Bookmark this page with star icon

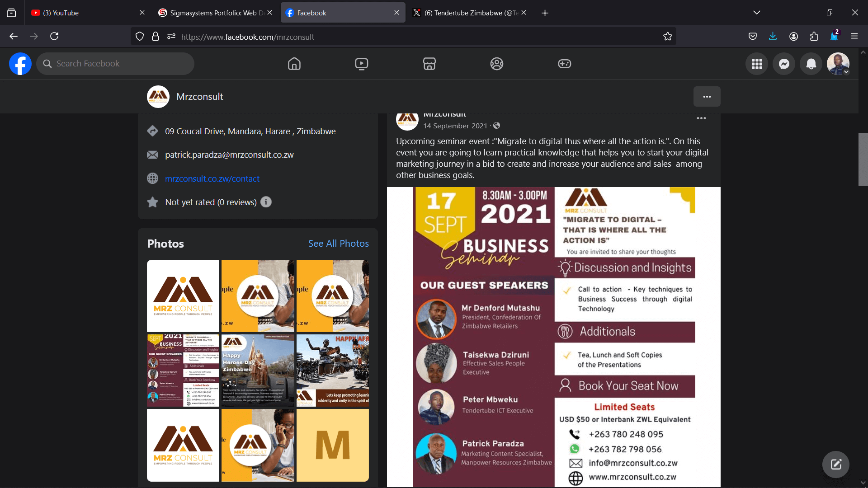coord(668,37)
